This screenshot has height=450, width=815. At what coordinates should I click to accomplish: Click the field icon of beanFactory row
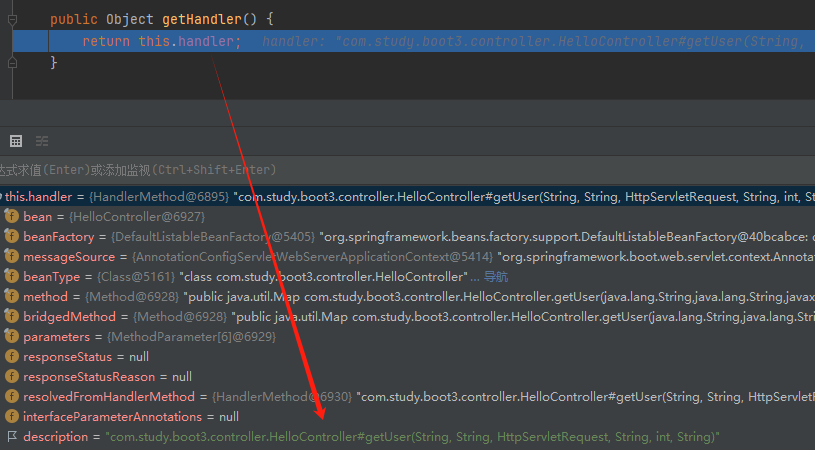click(x=11, y=236)
